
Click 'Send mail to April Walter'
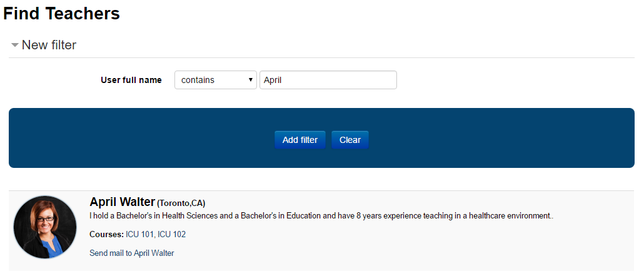click(132, 253)
